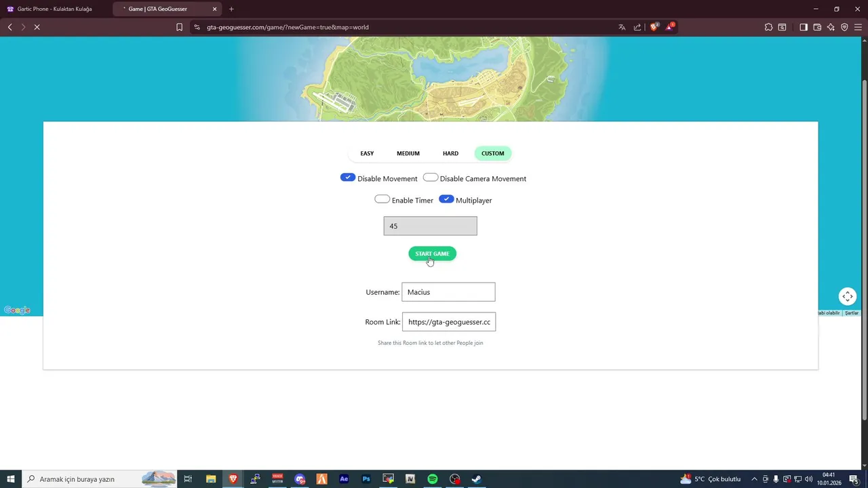Click the Room Link input field
Screen dimensions: 868x488
(x=449, y=322)
